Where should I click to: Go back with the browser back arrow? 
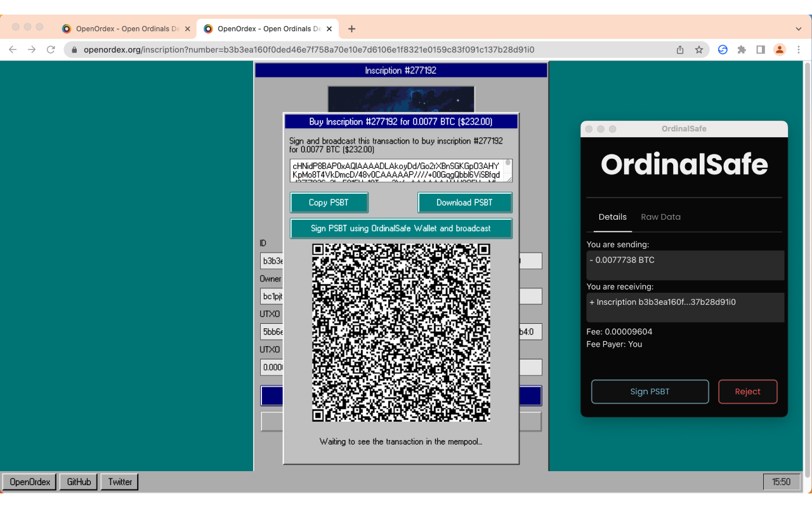(13, 50)
